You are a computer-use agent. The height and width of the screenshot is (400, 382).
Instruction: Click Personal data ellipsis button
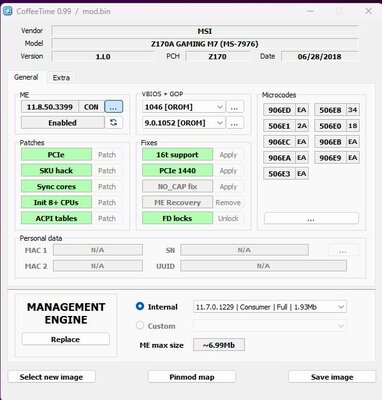(x=343, y=250)
